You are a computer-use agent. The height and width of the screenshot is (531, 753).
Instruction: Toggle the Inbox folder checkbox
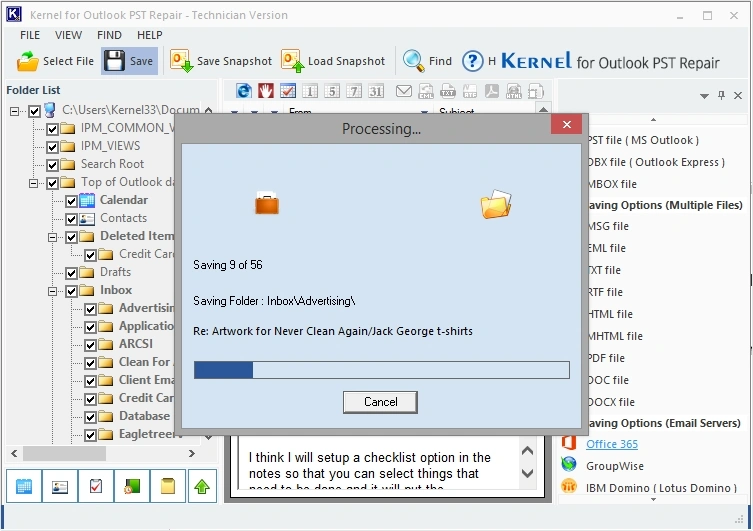tap(72, 291)
